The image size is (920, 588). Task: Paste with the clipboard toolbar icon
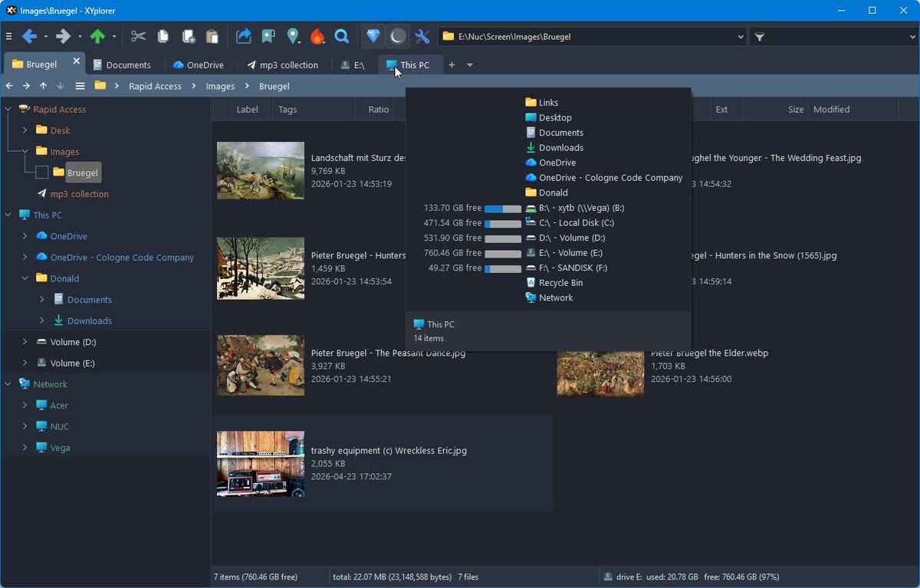(212, 36)
